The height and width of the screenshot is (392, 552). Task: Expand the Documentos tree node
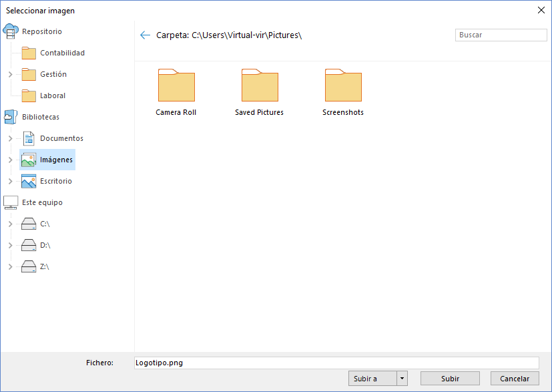[x=10, y=138]
